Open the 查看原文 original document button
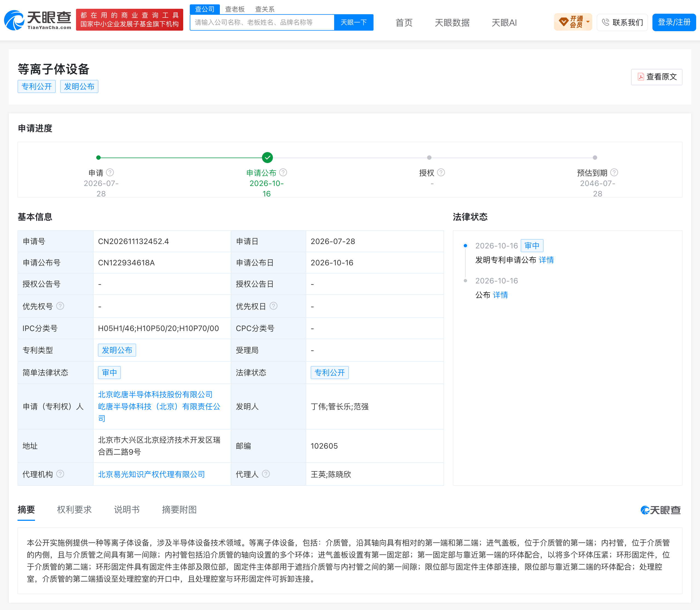This screenshot has width=700, height=610. click(657, 77)
